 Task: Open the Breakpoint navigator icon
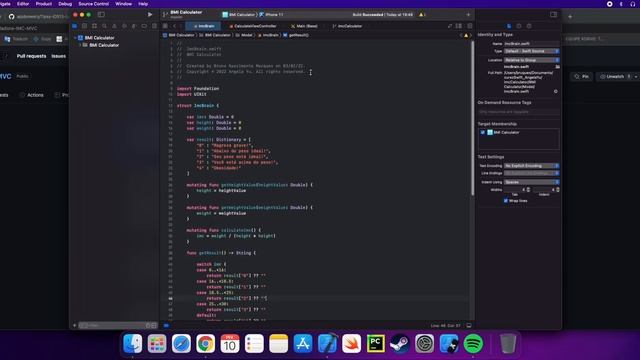(x=144, y=26)
